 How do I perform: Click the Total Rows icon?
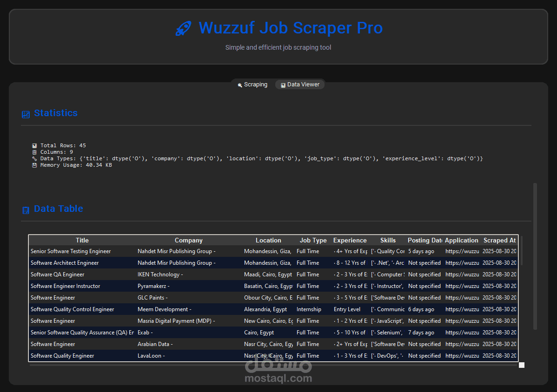(x=34, y=145)
